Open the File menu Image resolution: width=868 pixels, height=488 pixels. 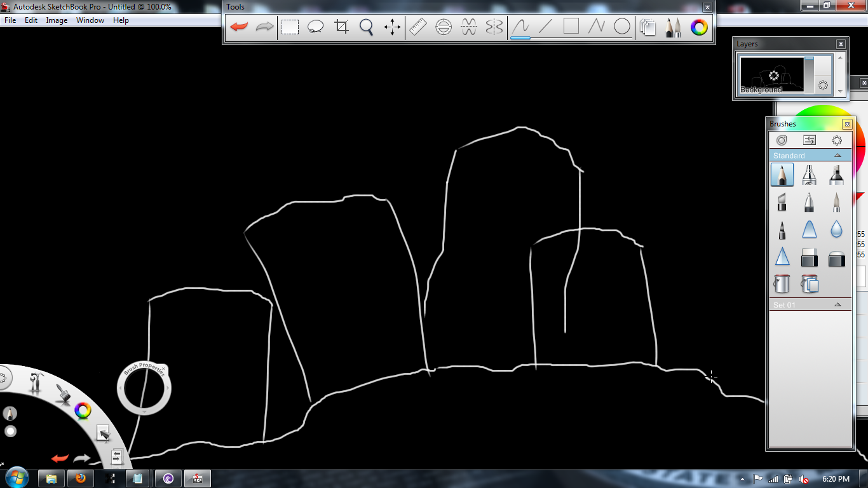[x=10, y=20]
